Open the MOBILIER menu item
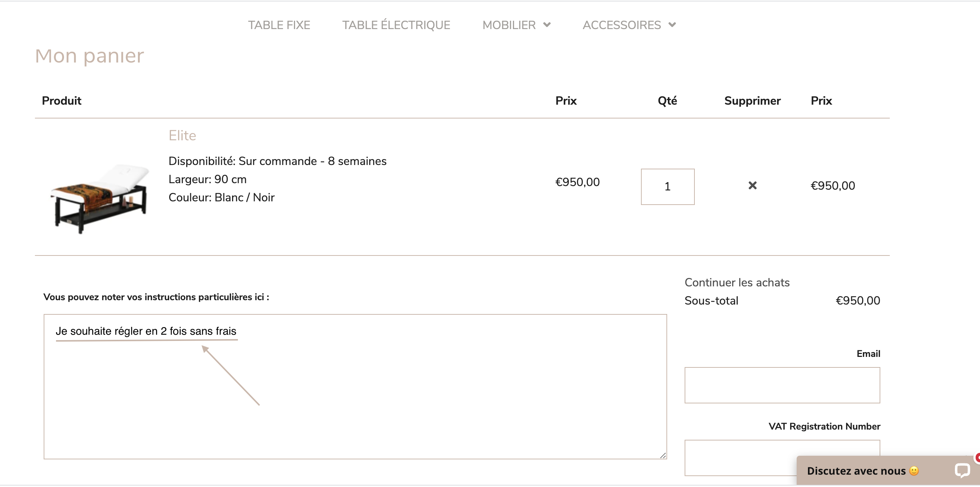Screen dimensions: 980x487 pos(509,25)
